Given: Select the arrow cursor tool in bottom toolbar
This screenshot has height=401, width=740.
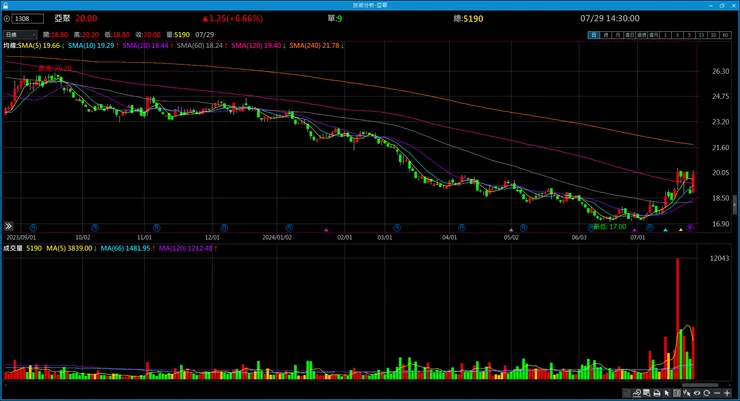Looking at the screenshot, I should pos(667,393).
